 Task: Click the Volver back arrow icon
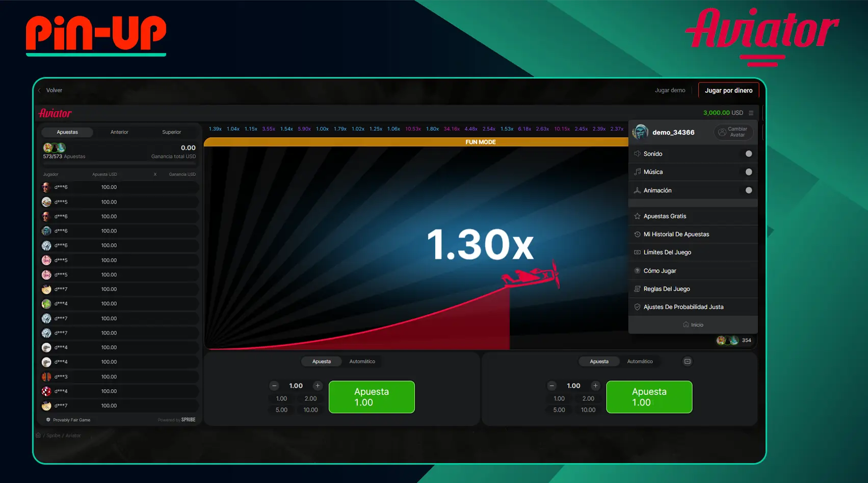tap(39, 90)
